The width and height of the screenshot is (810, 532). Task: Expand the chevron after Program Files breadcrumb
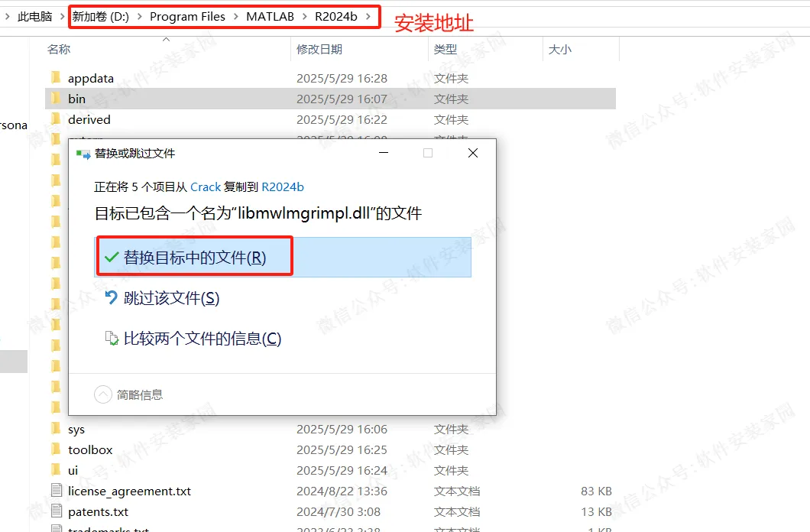[235, 17]
